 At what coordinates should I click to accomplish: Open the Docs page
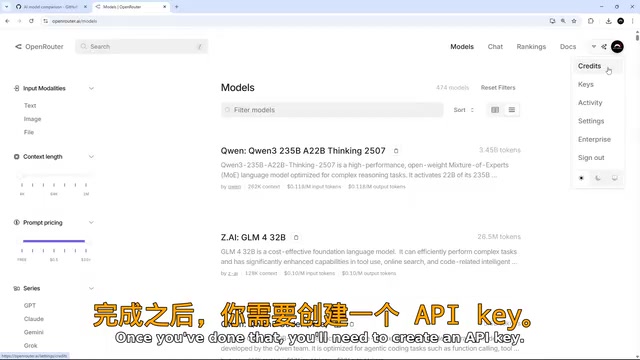pyautogui.click(x=568, y=47)
